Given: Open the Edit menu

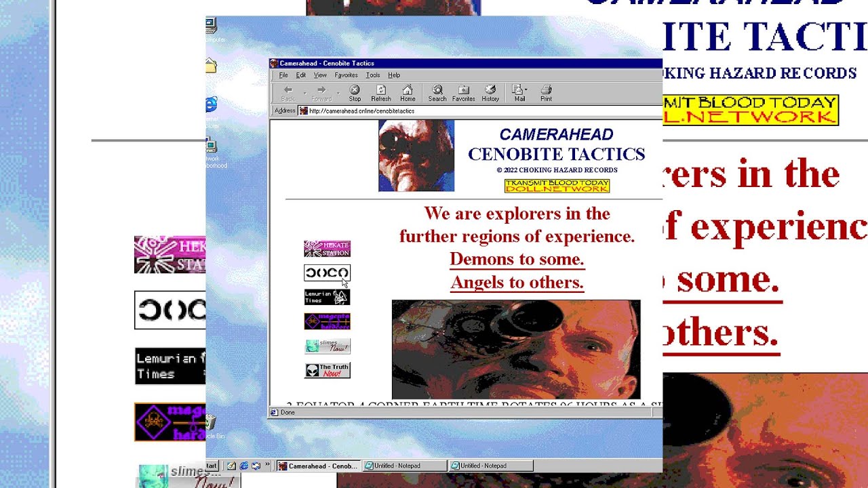Looking at the screenshot, I should [x=300, y=75].
